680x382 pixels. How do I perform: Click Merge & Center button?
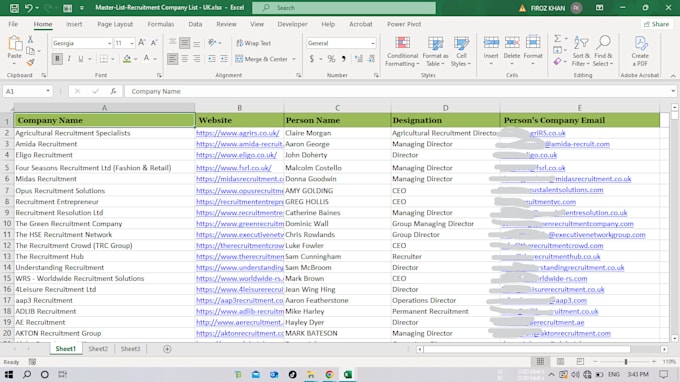pos(262,59)
